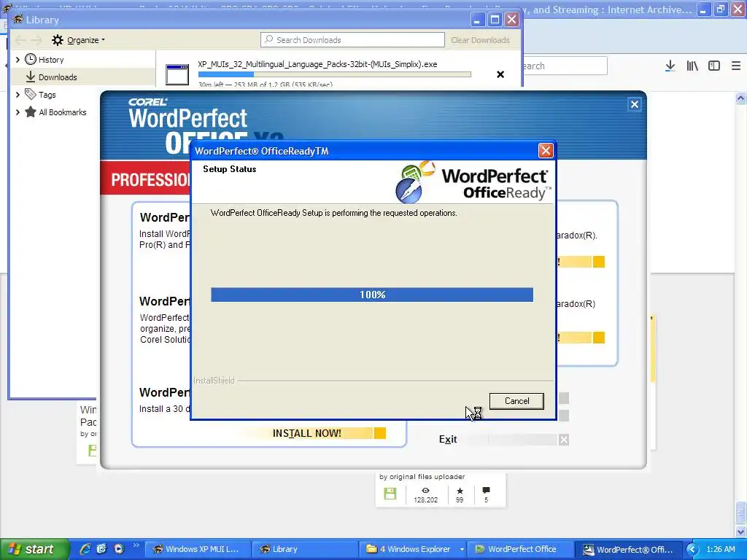
Task: Click the Organize gear icon
Action: (x=58, y=40)
